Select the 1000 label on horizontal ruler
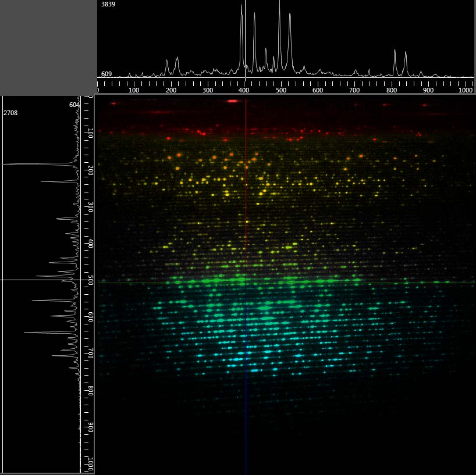This screenshot has width=476, height=475. (465, 90)
